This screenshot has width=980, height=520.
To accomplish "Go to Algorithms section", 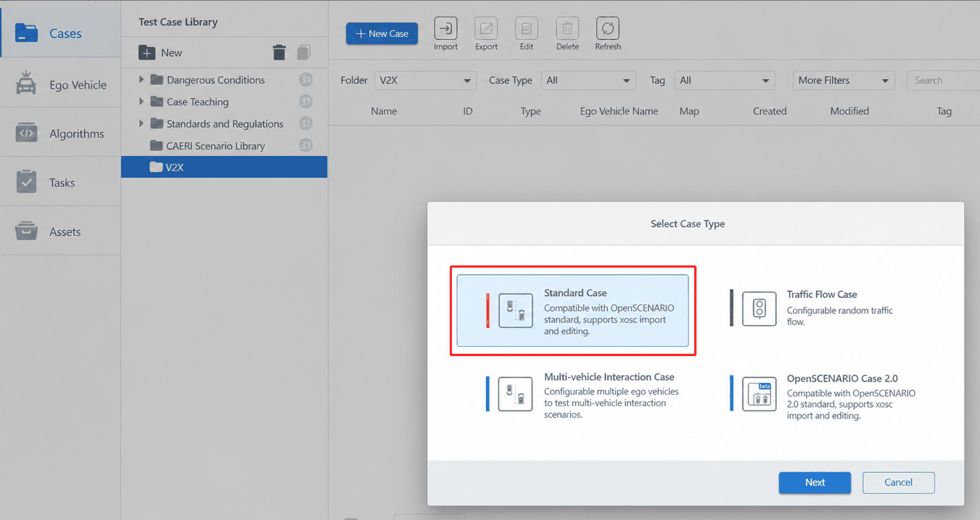I will 60,133.
